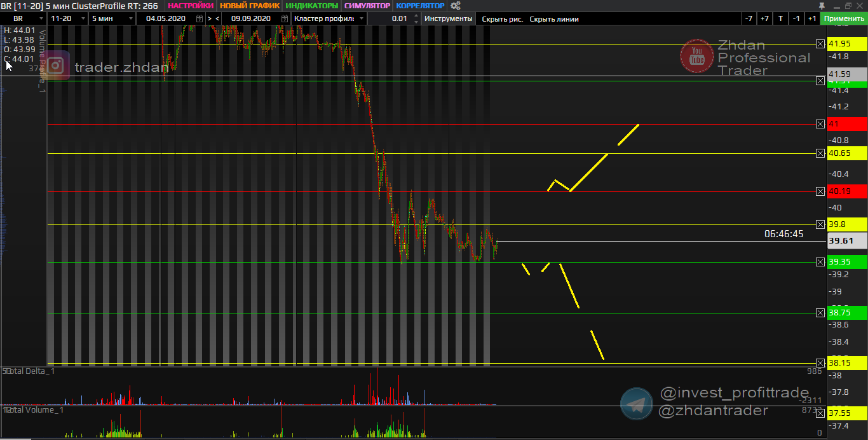Open the ИНДИКАТОРЫ menu
Screen dimensions: 868x440
312,6
